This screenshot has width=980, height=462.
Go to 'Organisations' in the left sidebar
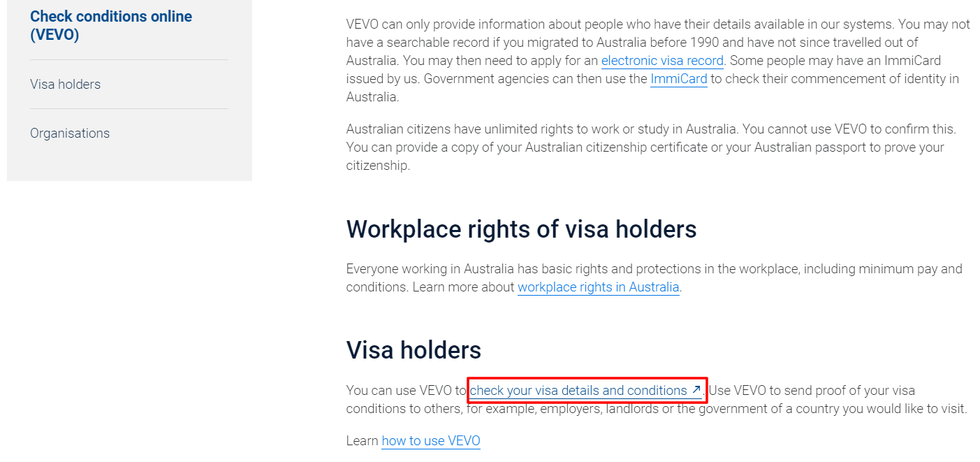70,133
